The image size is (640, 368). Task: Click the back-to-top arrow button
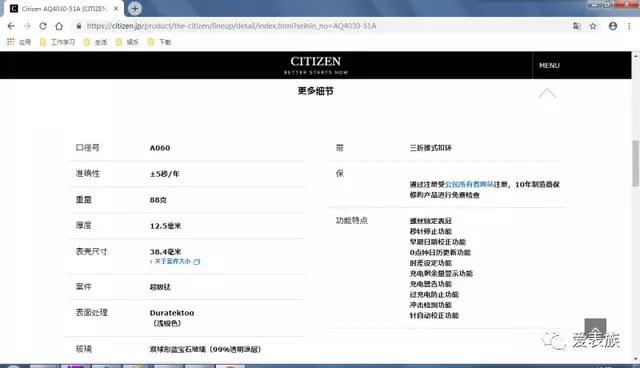(x=595, y=330)
